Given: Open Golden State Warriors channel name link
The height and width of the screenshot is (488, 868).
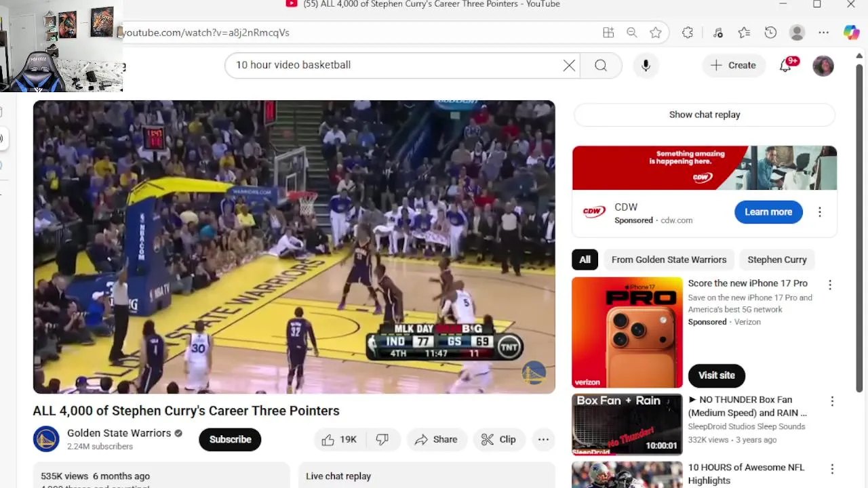Looking at the screenshot, I should [x=119, y=433].
